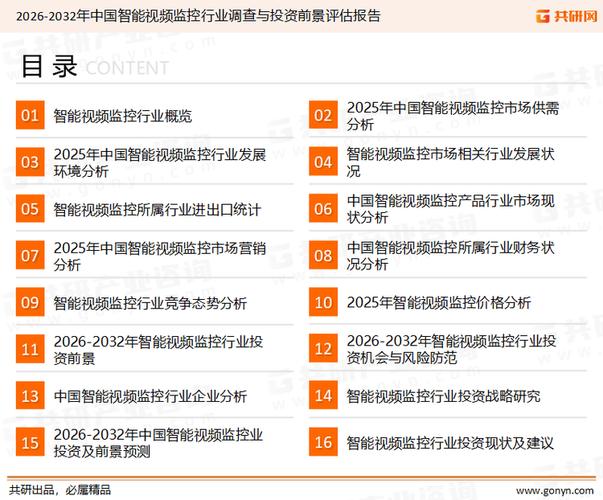Click the orange 16 number badge

[323, 442]
